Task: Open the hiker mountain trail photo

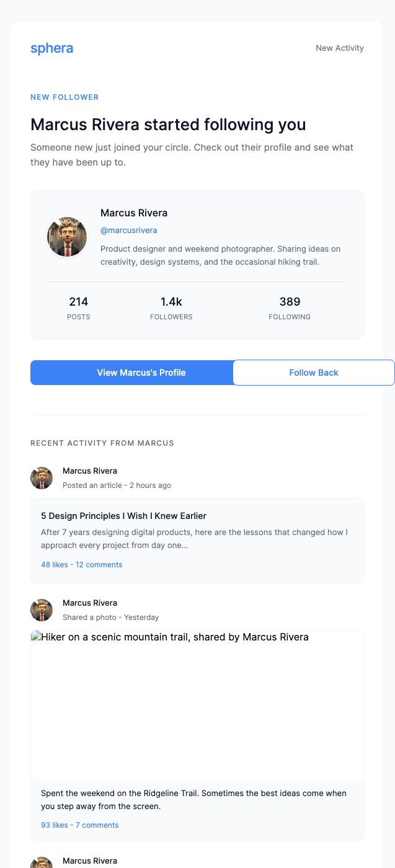Action: coord(197,705)
